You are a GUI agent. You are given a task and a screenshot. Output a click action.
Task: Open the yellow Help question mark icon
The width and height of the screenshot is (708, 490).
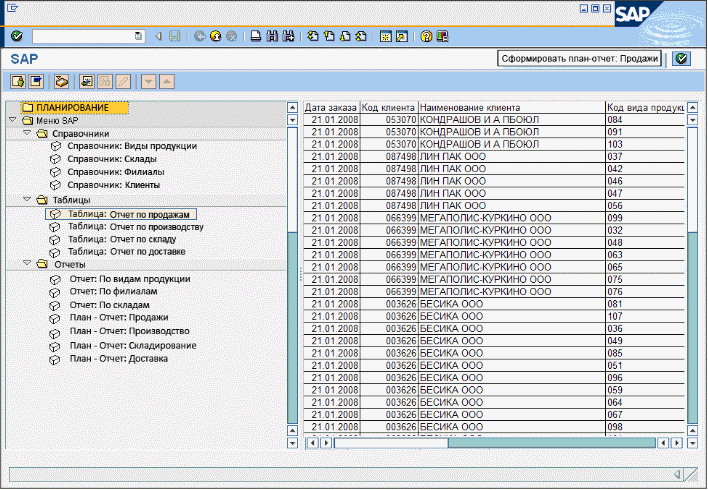426,36
